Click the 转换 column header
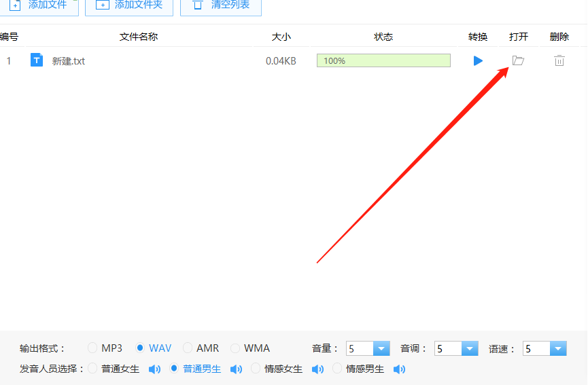This screenshot has width=588, height=385. click(x=478, y=37)
